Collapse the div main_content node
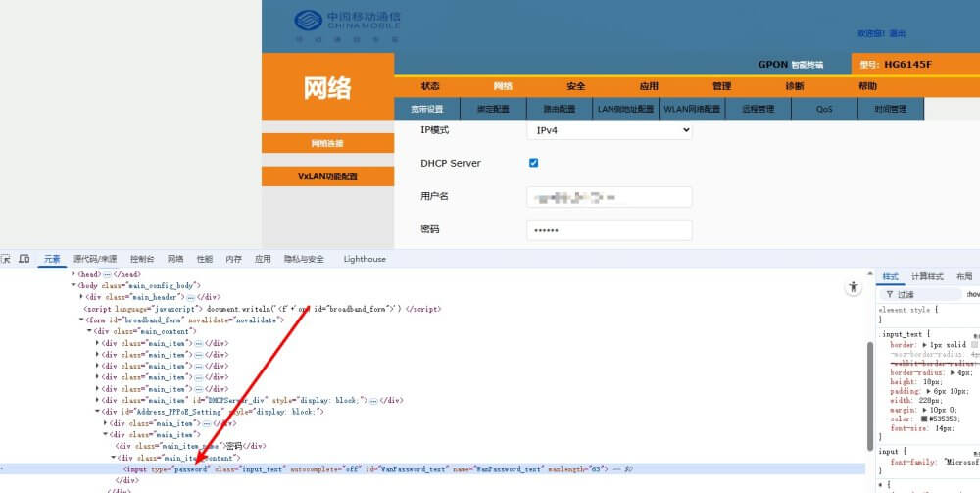Viewport: 980px width, 493px height. click(89, 331)
